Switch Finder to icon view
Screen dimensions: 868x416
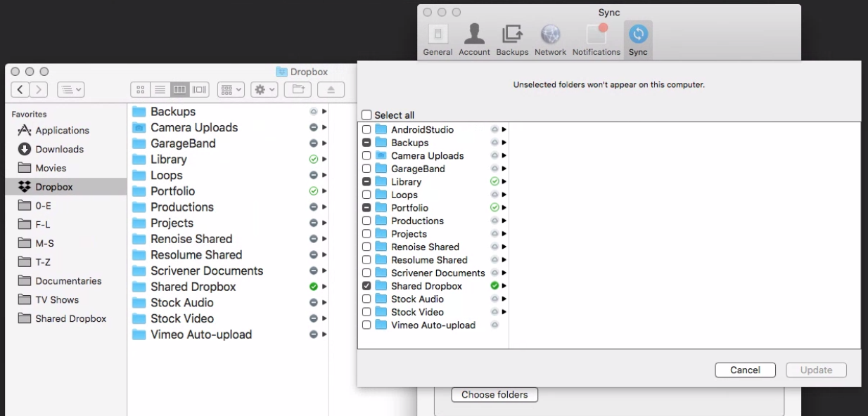coord(140,89)
